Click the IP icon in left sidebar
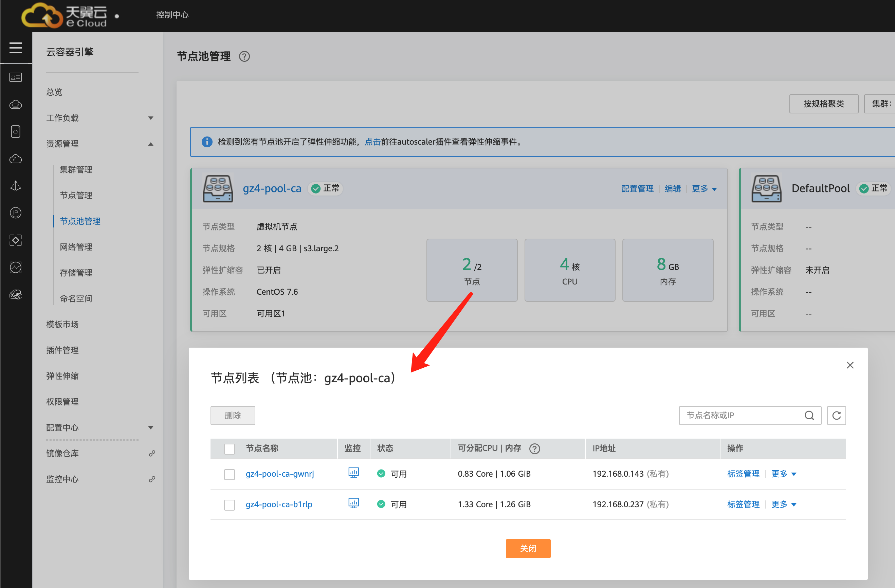 pyautogui.click(x=15, y=213)
